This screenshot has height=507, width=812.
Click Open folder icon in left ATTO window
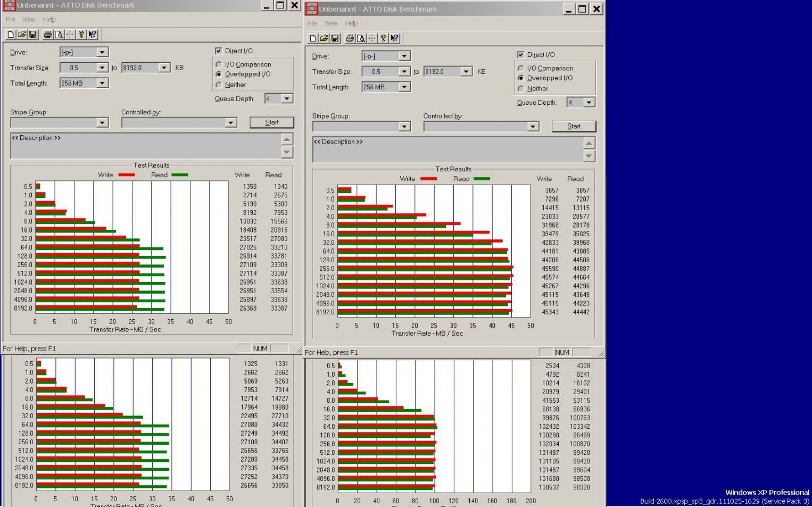(22, 35)
